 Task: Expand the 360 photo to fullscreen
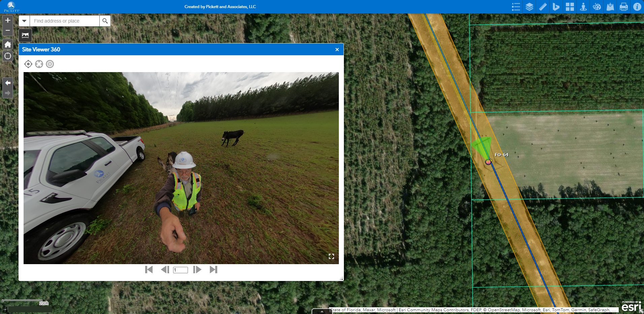click(x=331, y=256)
